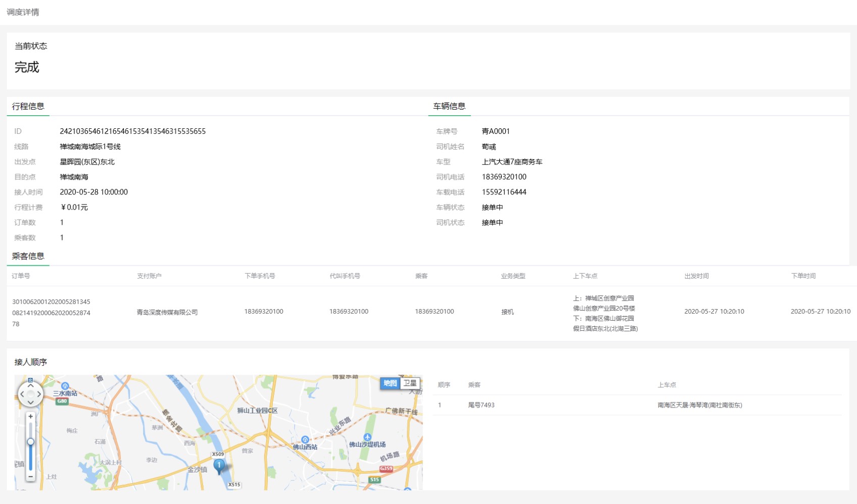Select the 行程信息 section tab

pos(28,106)
